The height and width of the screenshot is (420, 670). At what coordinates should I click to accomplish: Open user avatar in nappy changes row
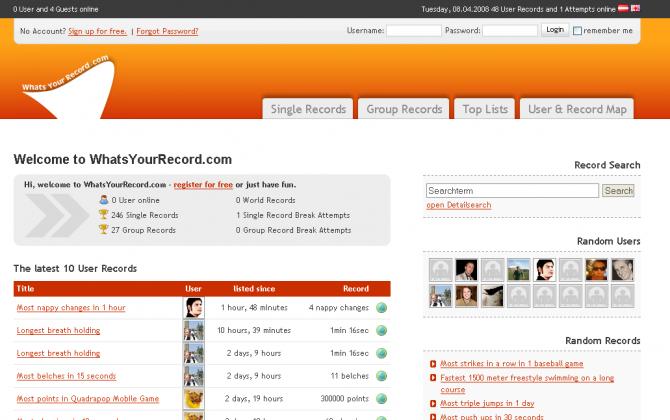point(194,308)
